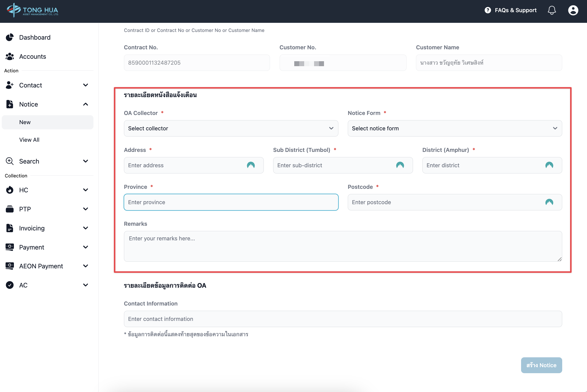Click the Tong Hua logo

tap(32, 10)
